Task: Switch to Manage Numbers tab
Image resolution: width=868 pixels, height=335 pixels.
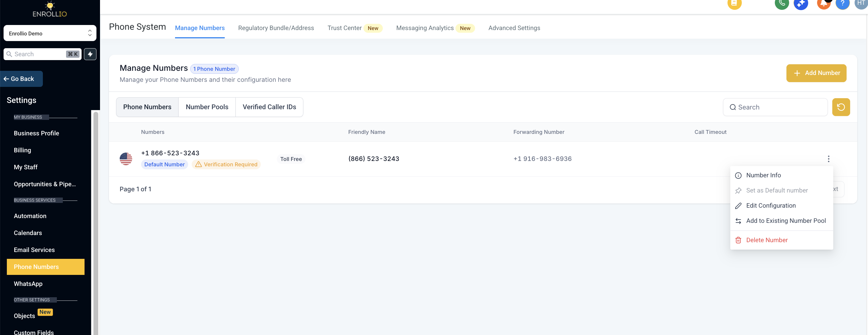Action: pyautogui.click(x=200, y=28)
